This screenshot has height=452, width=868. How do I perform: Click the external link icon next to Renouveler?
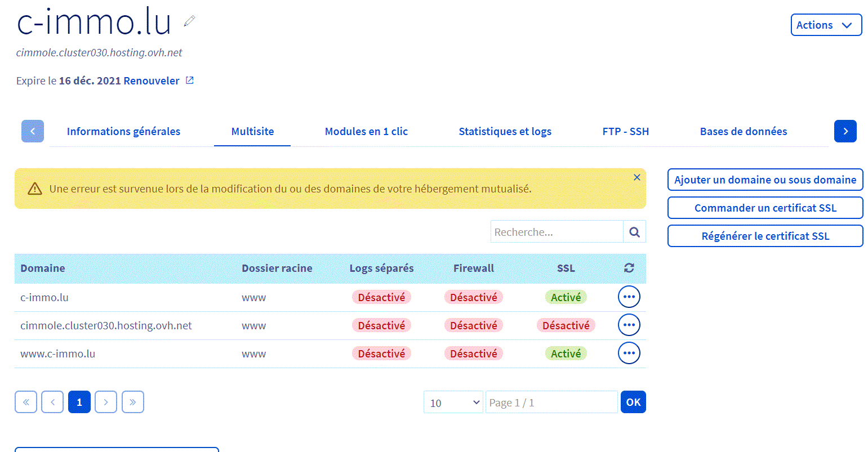tap(190, 80)
